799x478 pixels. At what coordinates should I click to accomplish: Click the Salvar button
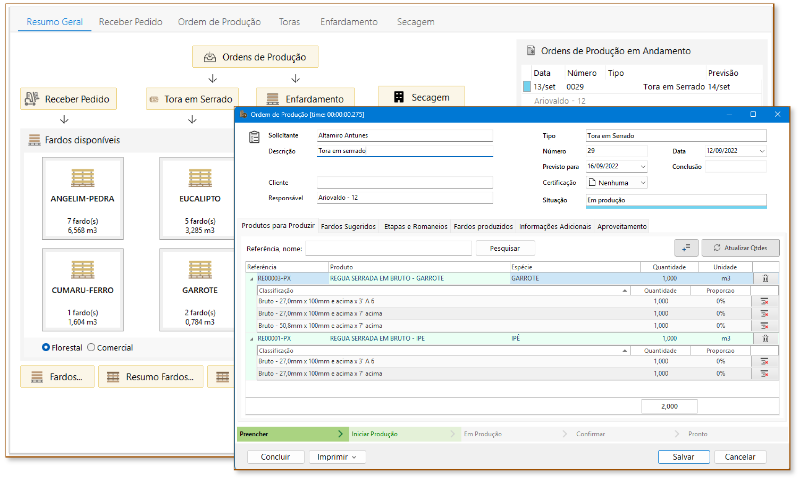click(684, 457)
